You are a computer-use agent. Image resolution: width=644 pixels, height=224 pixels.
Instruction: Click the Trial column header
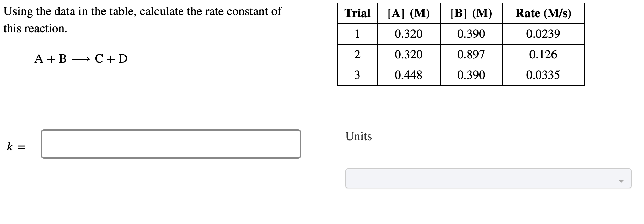pos(357,13)
